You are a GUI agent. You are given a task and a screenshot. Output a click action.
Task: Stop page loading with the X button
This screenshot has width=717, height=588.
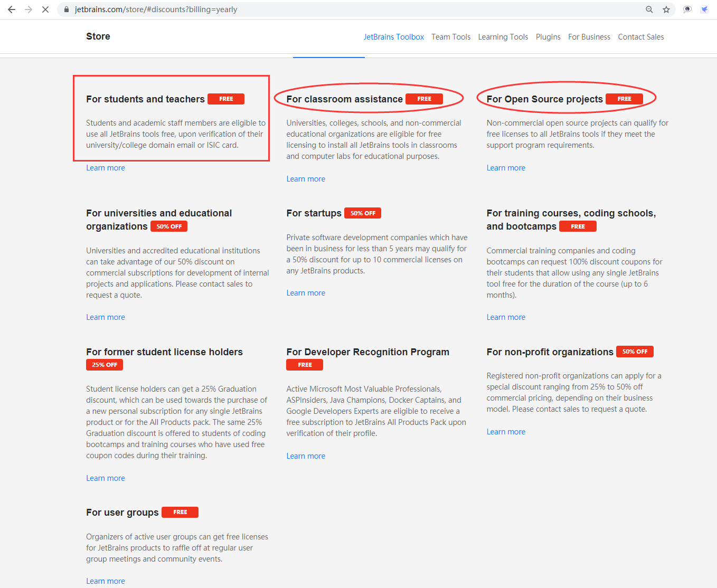[45, 10]
